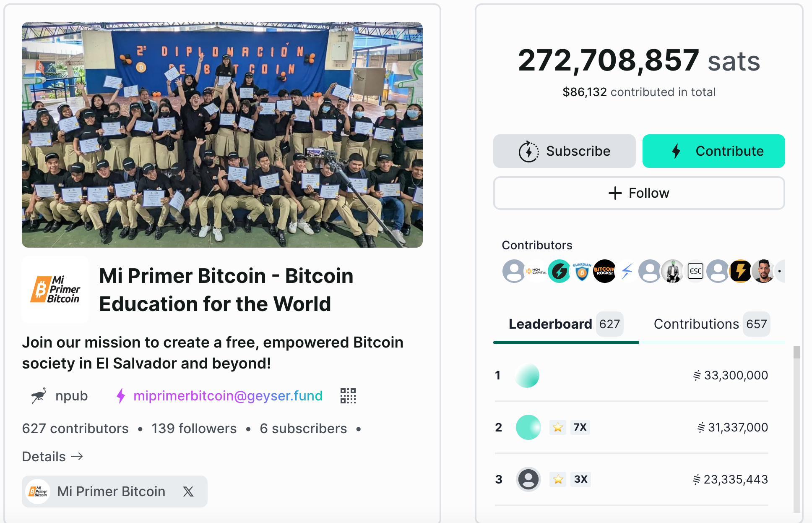This screenshot has height=523, width=812.
Task: Click the Guardian shield contributor avatar
Action: click(582, 271)
